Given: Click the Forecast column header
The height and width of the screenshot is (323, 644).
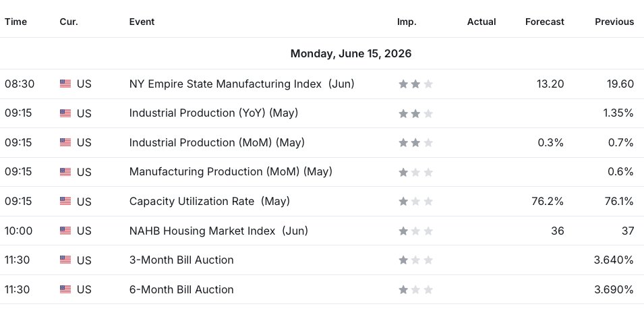Looking at the screenshot, I should [x=545, y=22].
